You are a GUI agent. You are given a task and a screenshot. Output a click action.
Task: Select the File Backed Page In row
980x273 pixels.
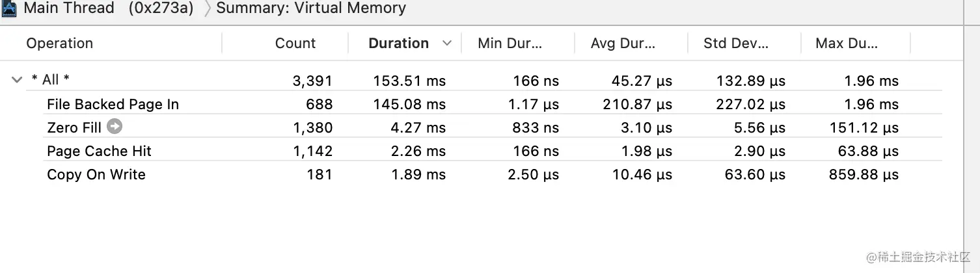tap(113, 104)
